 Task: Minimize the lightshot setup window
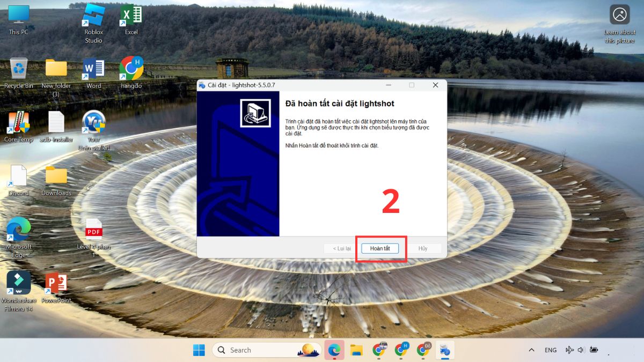(x=388, y=85)
